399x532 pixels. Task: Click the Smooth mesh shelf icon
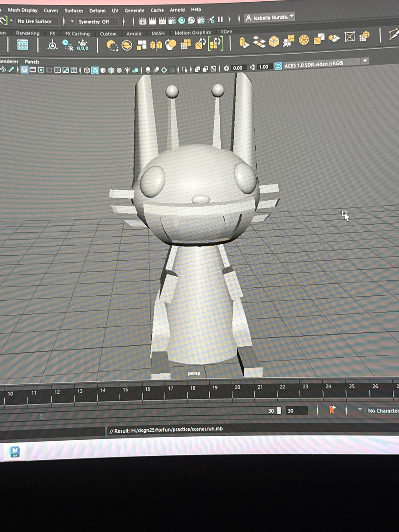click(x=171, y=44)
